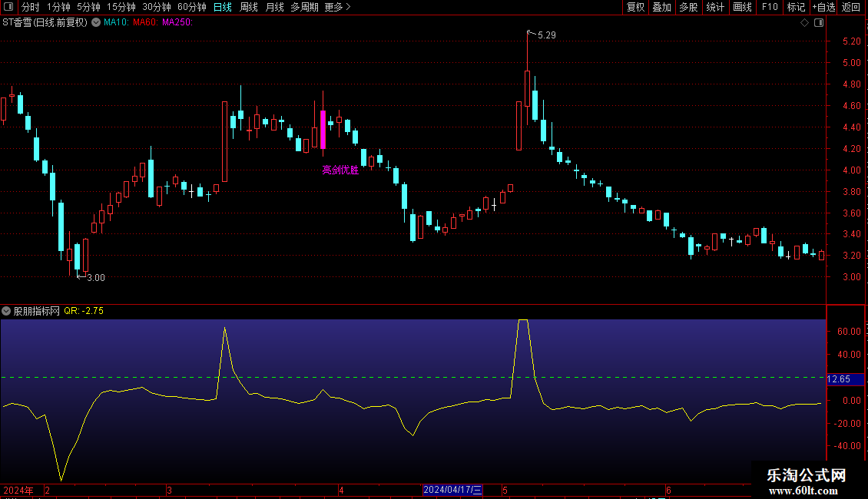Click the MA60 legend label
The image size is (868, 499).
click(146, 23)
